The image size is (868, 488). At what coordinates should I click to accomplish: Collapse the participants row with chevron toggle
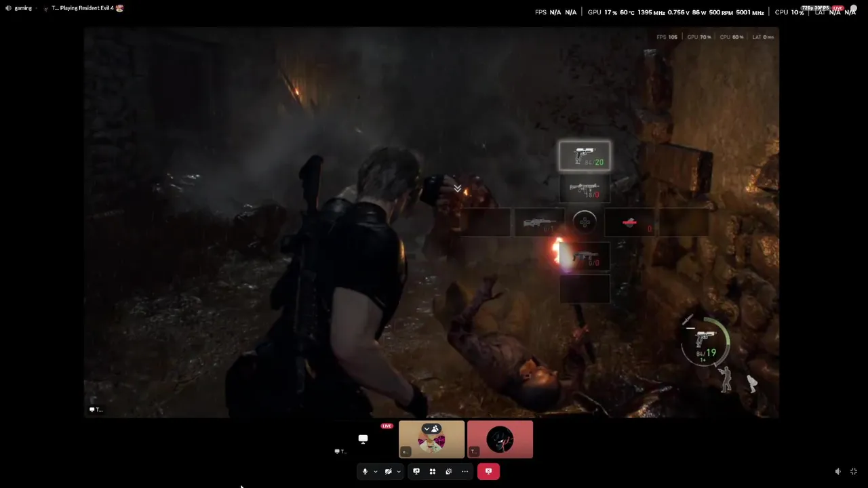(x=431, y=428)
